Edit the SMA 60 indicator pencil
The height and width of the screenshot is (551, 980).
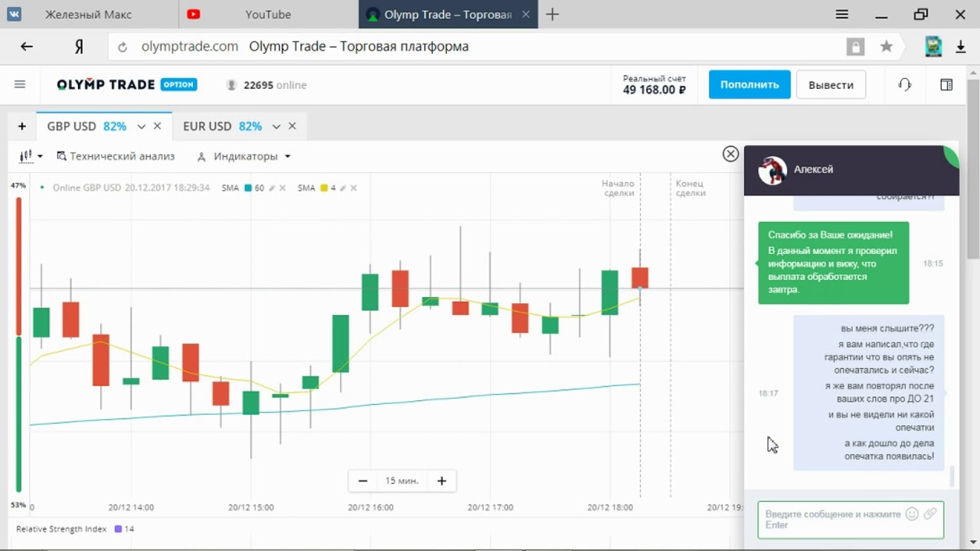[x=273, y=188]
